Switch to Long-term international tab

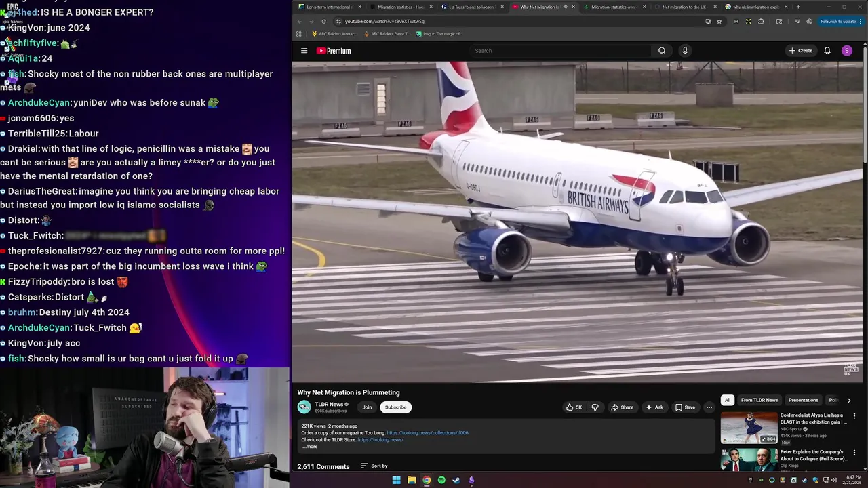click(x=329, y=7)
